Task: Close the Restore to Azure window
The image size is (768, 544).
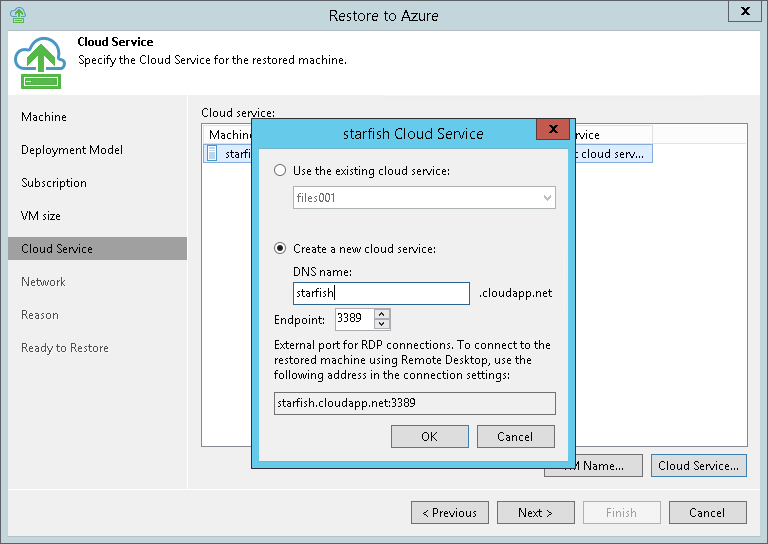Action: pyautogui.click(x=744, y=11)
